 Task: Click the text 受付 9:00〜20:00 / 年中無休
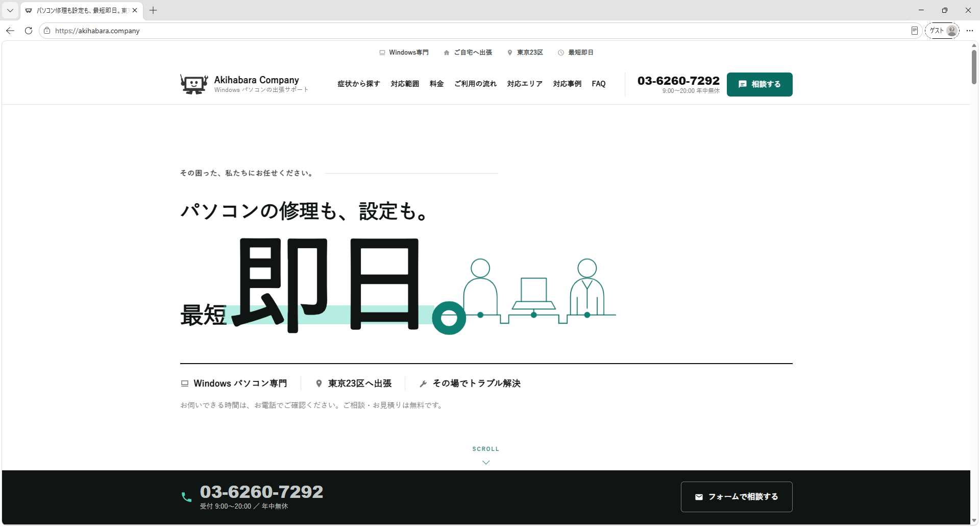point(244,506)
